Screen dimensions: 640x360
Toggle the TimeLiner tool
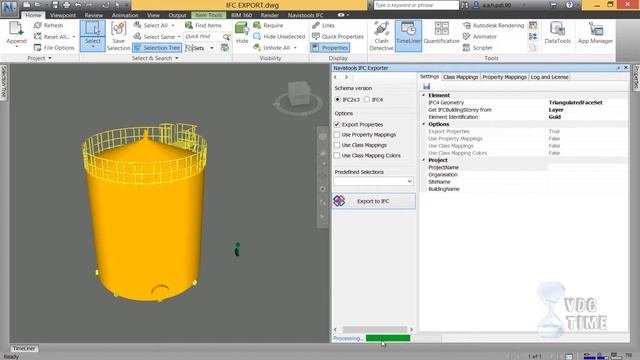[408, 36]
